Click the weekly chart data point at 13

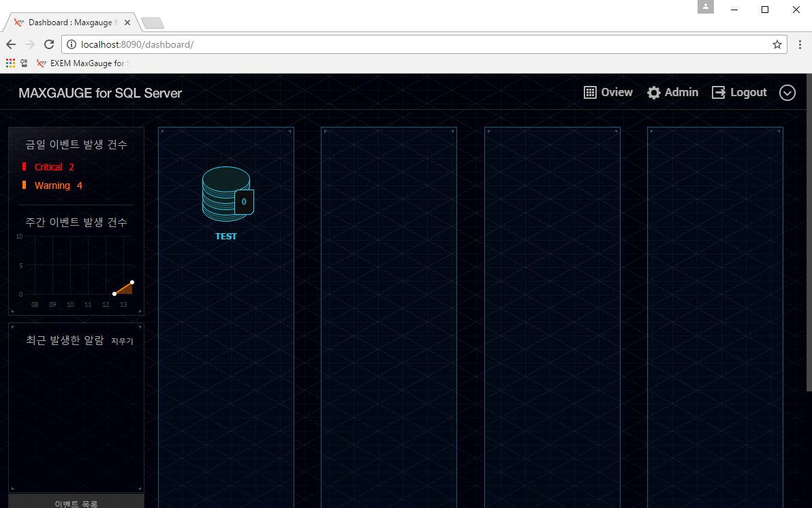132,282
